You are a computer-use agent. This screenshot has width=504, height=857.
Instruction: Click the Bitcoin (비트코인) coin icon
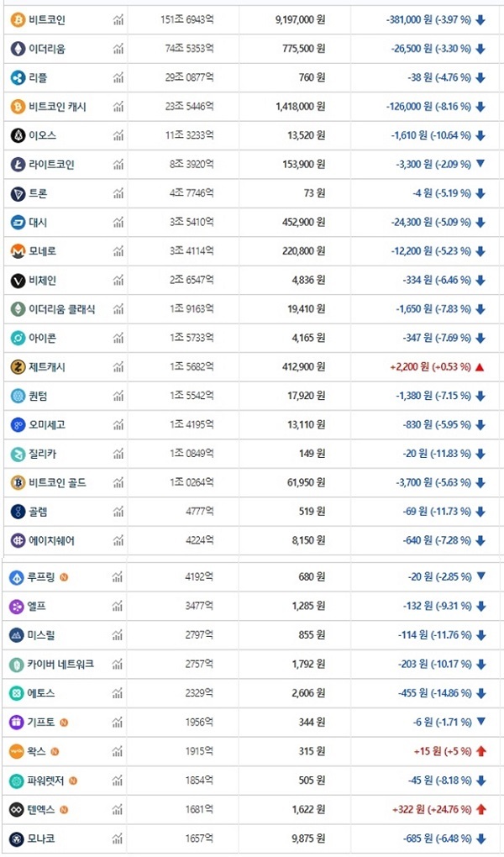pos(18,20)
